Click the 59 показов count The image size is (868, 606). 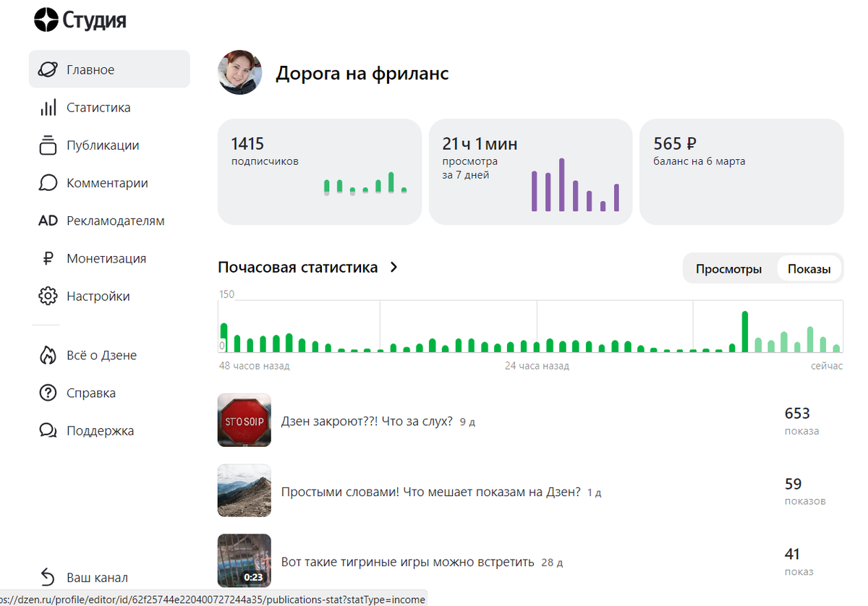[x=805, y=492]
